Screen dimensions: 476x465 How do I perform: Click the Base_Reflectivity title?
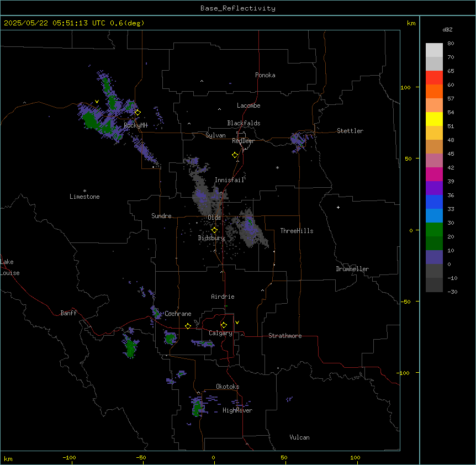(x=238, y=8)
